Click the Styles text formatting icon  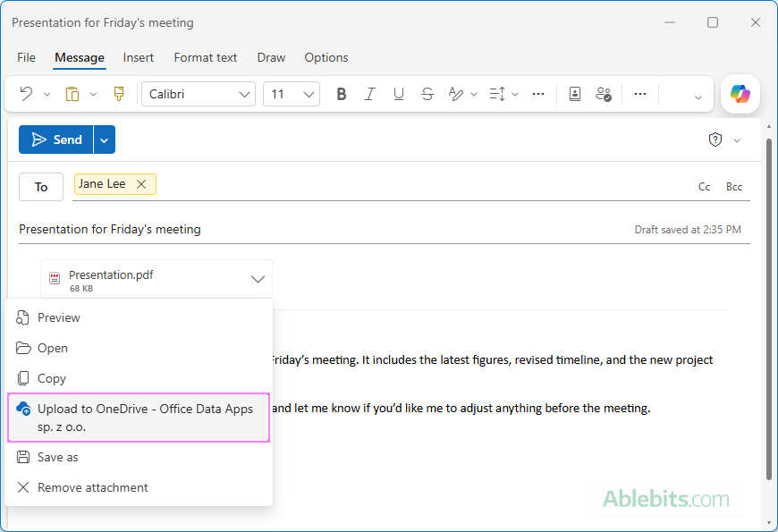[455, 94]
